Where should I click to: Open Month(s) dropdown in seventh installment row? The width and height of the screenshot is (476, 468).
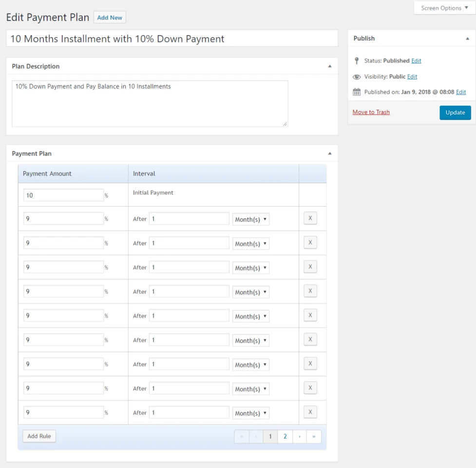[x=251, y=365]
